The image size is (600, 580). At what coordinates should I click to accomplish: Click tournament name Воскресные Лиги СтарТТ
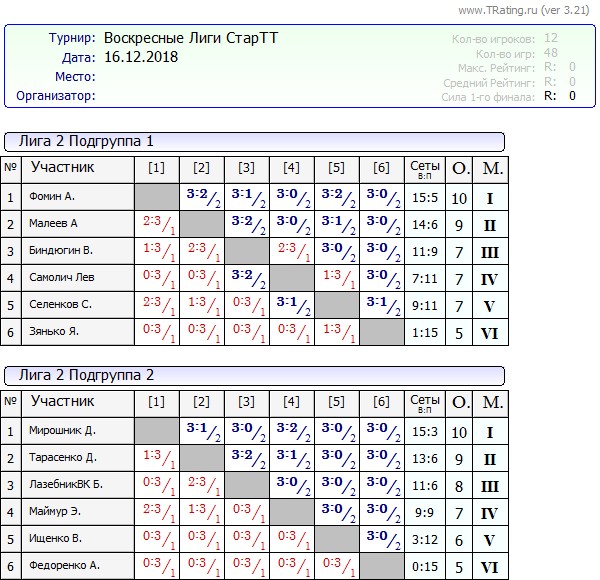(x=191, y=39)
